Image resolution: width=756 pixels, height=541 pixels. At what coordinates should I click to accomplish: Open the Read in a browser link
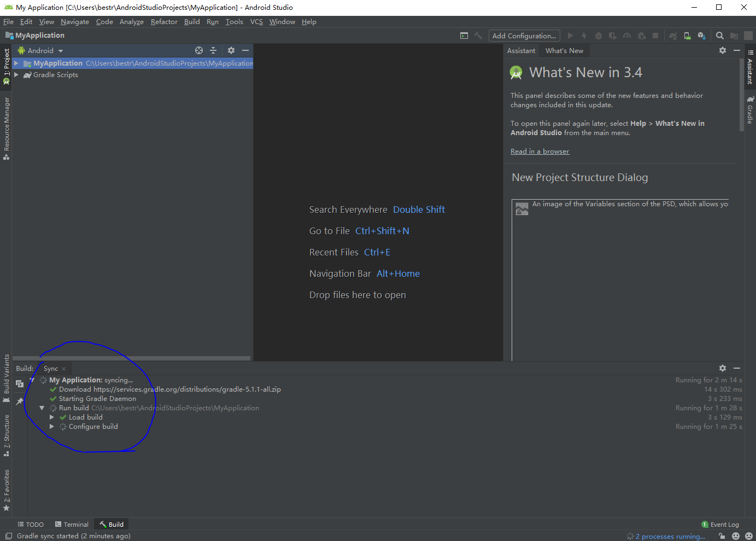coord(540,152)
